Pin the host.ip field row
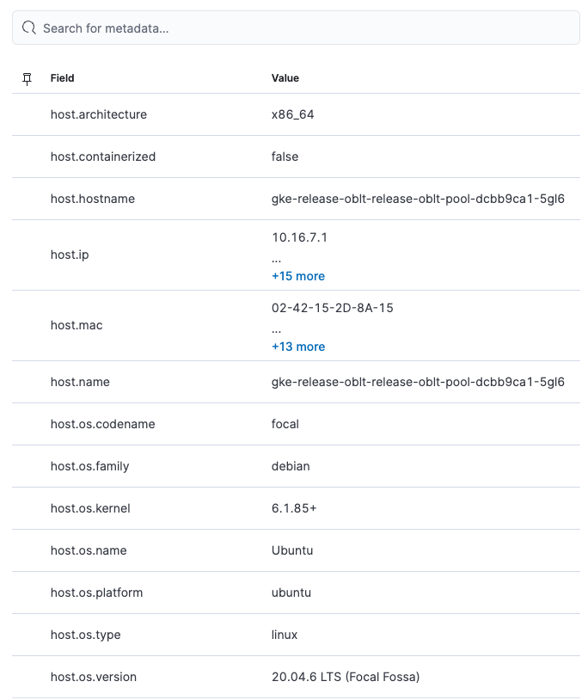This screenshot has height=700, width=588. [27, 255]
